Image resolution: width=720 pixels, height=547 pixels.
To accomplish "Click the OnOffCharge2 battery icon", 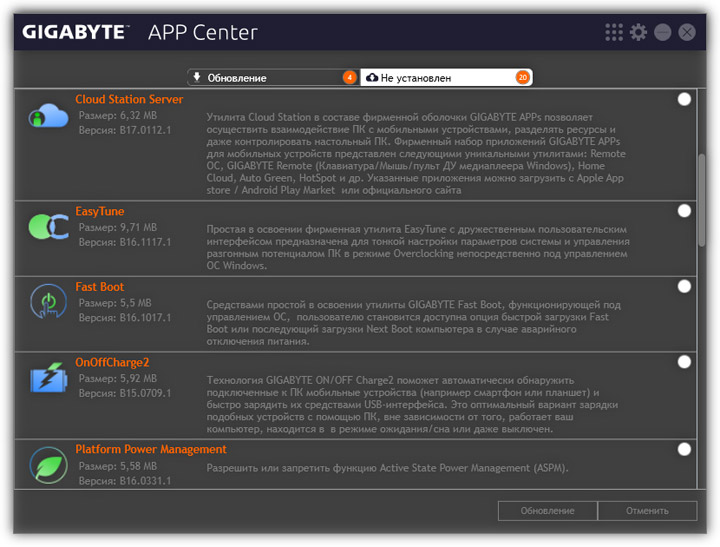I will pos(49,378).
